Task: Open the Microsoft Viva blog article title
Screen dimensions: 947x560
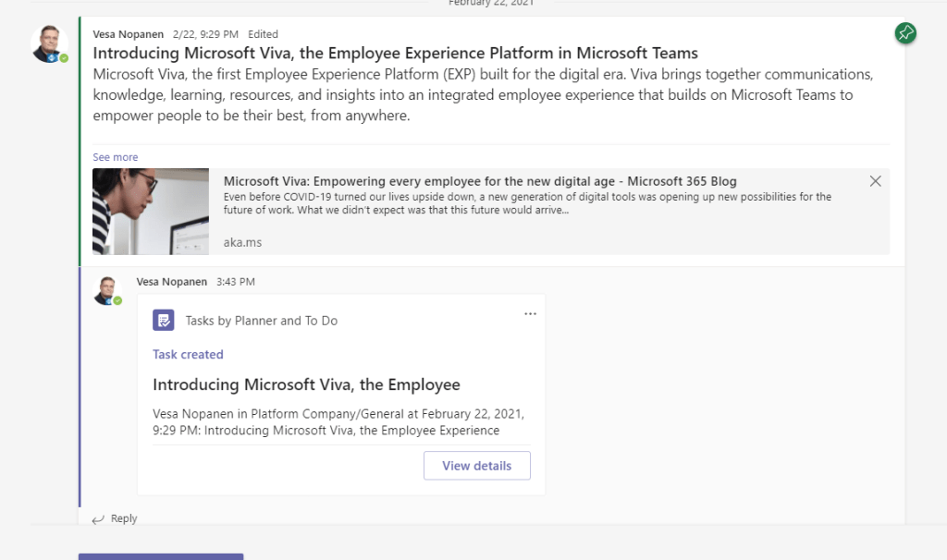Action: pyautogui.click(x=480, y=181)
